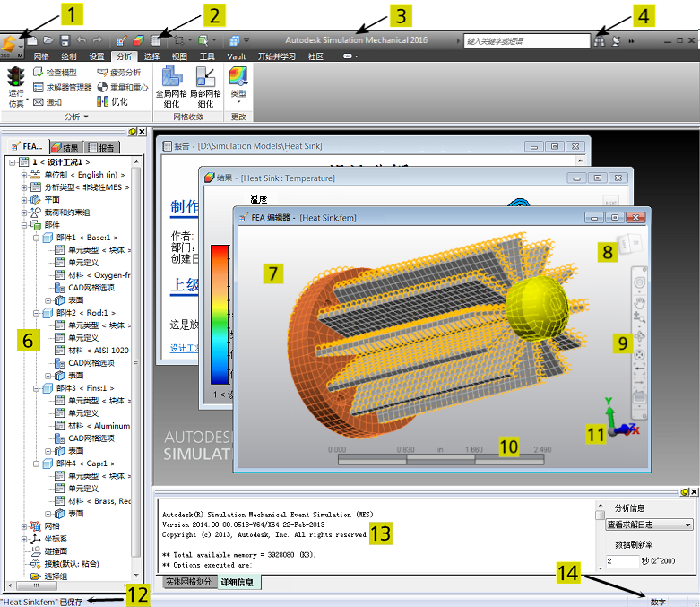Switch to the 实体网格划分 output tab
This screenshot has height=607, width=700.
tap(188, 582)
